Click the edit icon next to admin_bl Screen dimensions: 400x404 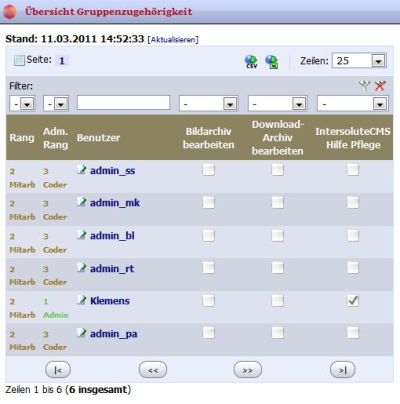point(81,235)
